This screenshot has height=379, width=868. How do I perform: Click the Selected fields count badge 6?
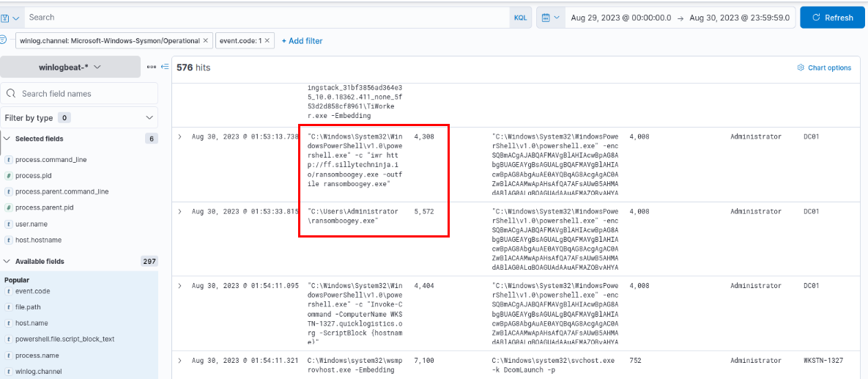click(151, 139)
